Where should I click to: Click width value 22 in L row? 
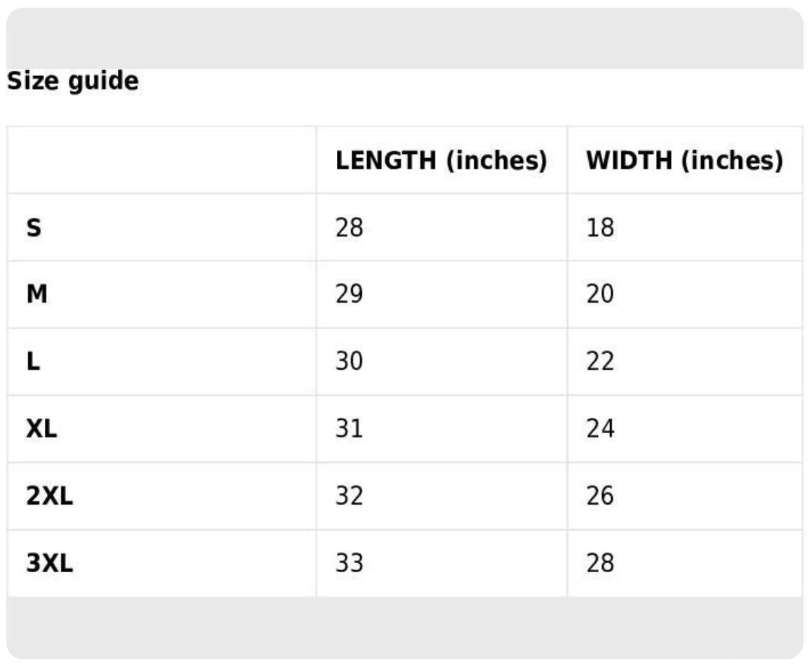[x=600, y=362]
